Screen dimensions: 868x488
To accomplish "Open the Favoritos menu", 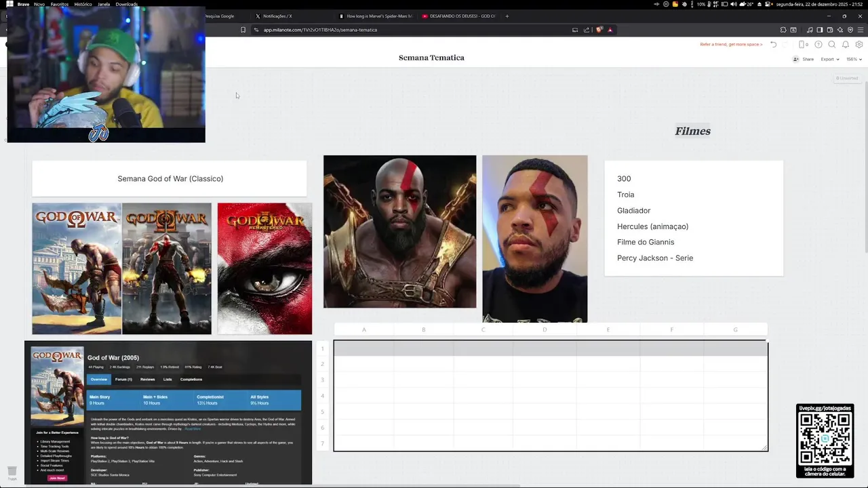I will tap(60, 4).
